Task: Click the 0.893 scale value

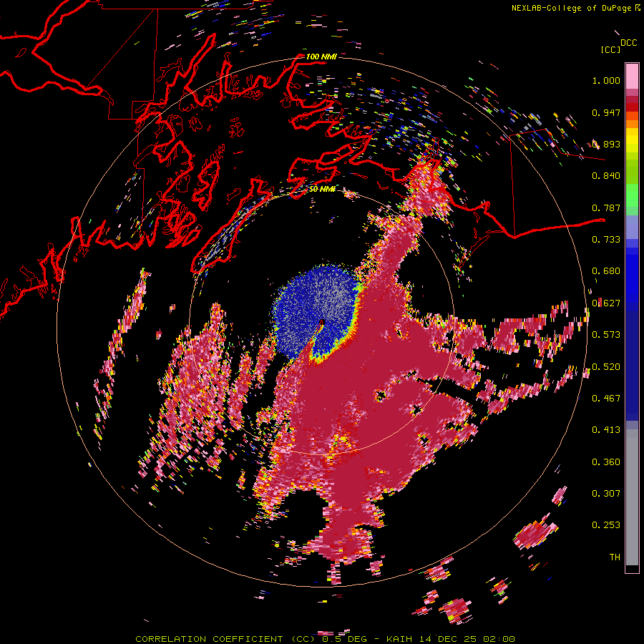Action: (606, 144)
